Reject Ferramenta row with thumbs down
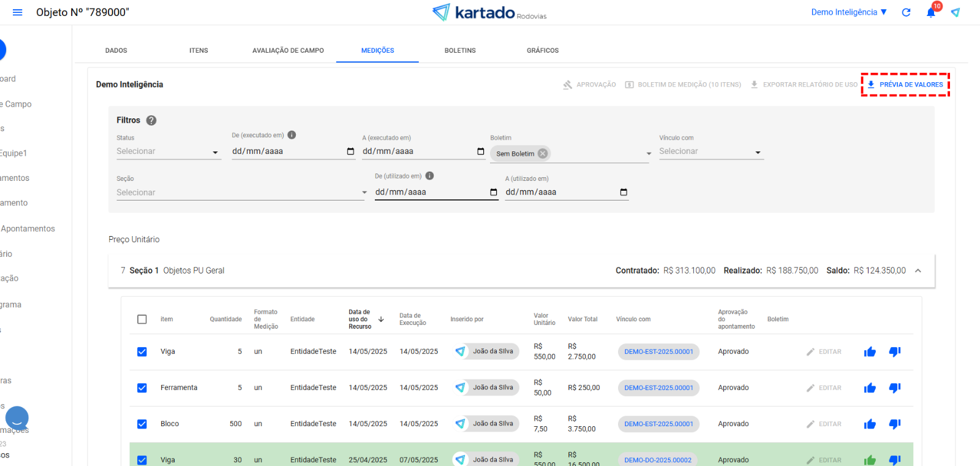The width and height of the screenshot is (980, 466). [894, 388]
